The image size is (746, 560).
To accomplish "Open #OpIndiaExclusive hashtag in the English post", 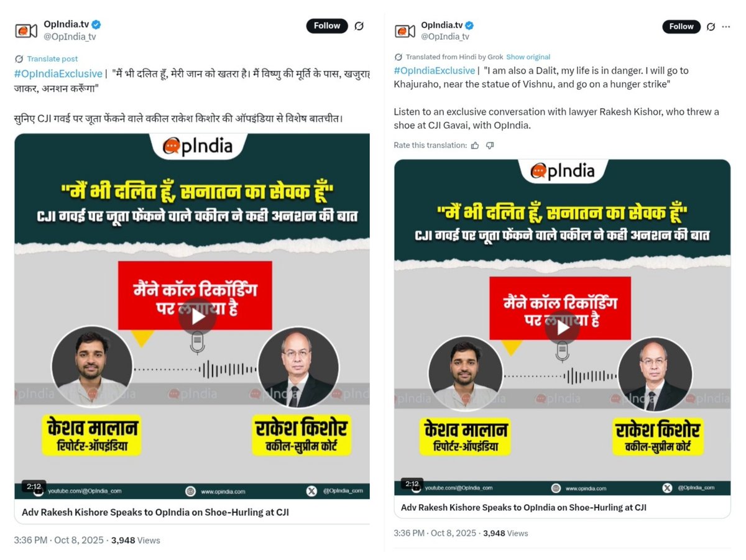I will point(435,71).
